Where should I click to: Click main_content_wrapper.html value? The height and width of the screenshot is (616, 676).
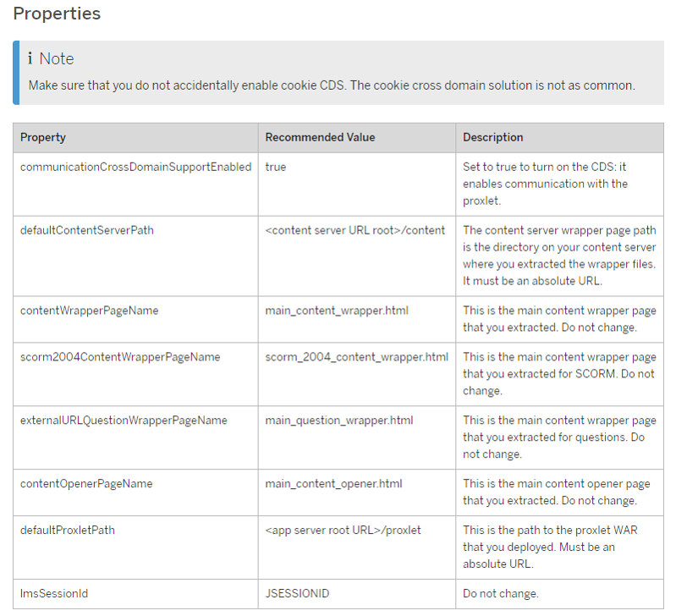coord(337,311)
